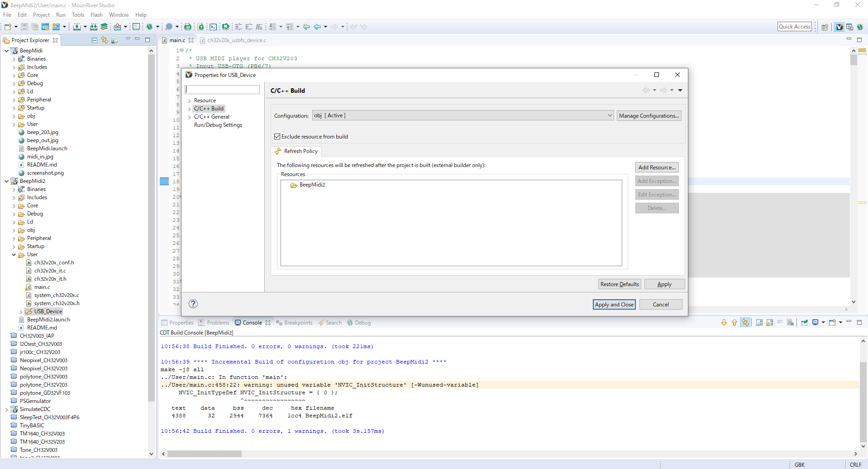This screenshot has height=469, width=868.
Task: Collapse the User folder under BeepMidi2
Action: [x=14, y=254]
